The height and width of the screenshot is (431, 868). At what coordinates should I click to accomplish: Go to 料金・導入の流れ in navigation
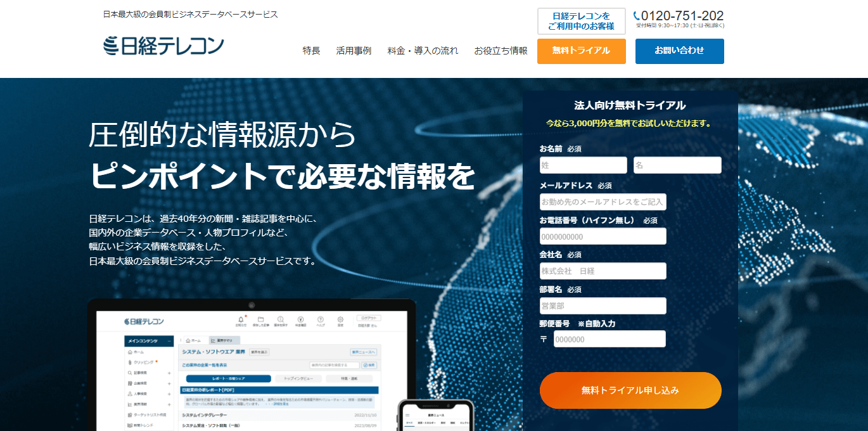click(x=423, y=51)
